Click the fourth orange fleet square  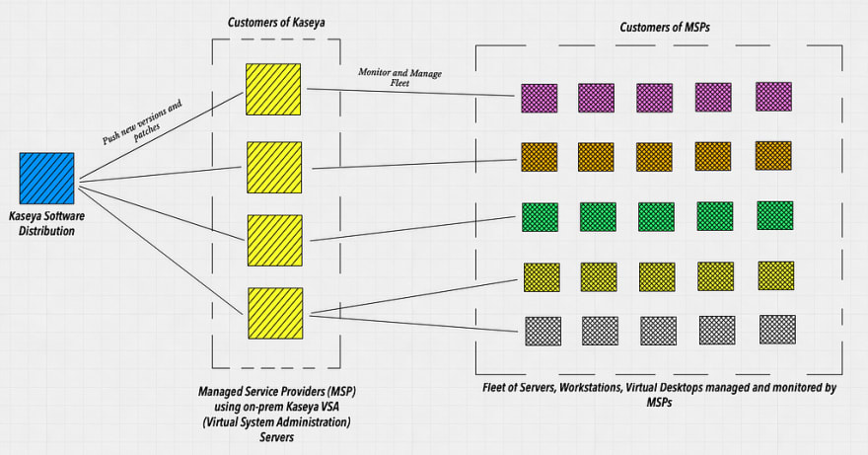(713, 156)
